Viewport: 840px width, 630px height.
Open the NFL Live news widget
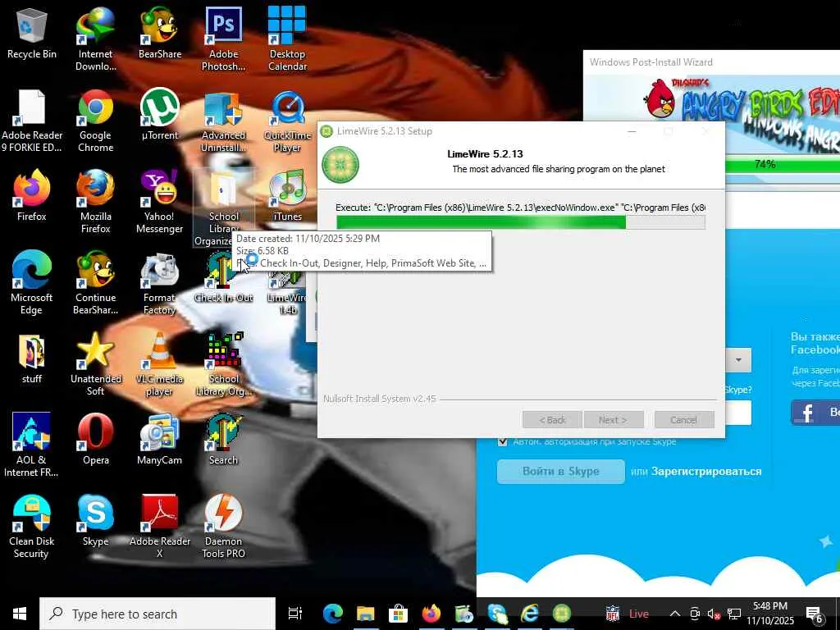(627, 614)
